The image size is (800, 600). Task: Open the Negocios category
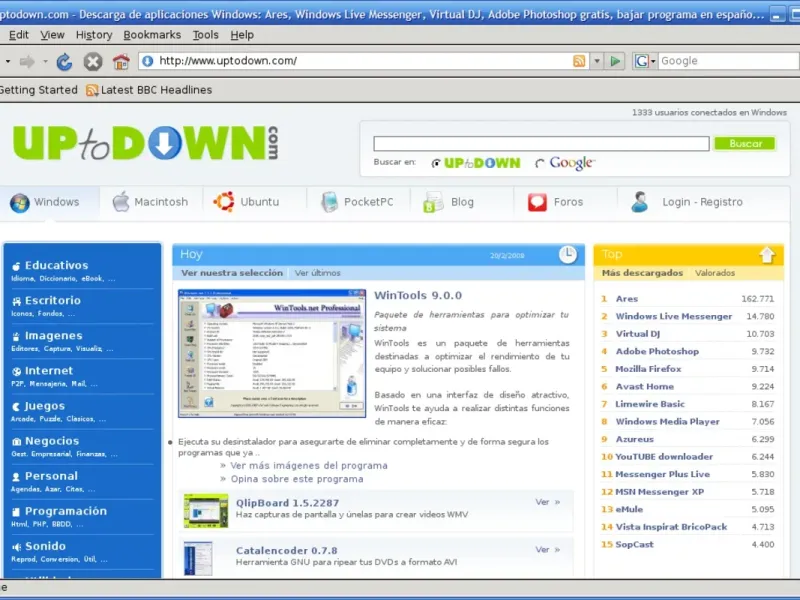tap(52, 441)
